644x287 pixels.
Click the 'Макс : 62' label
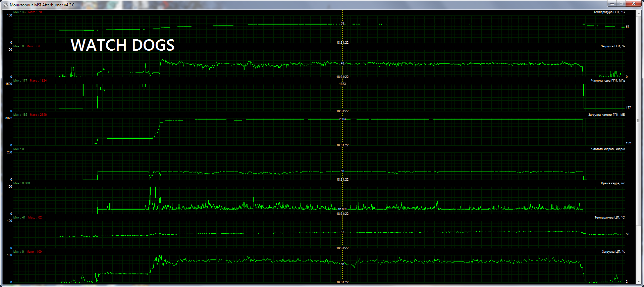35,218
